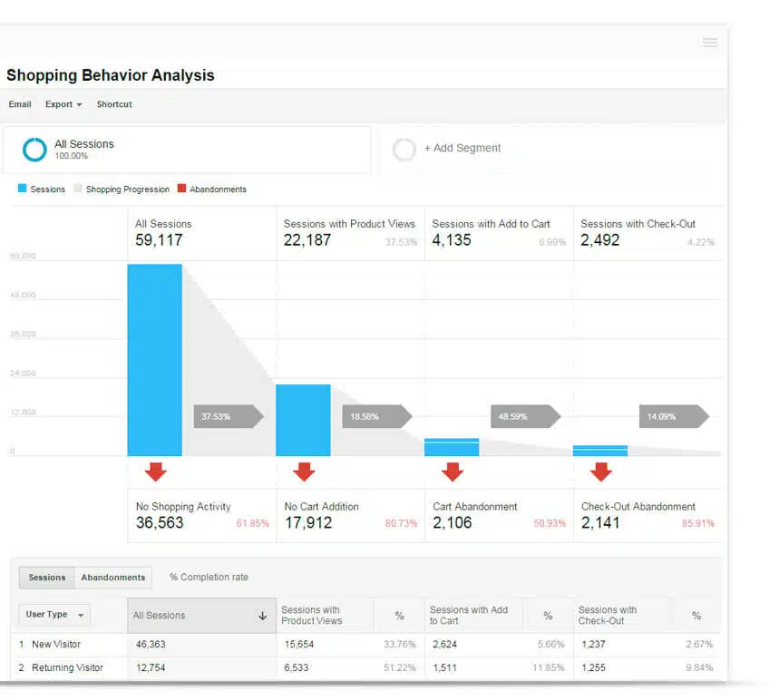Click the 14.09% progression arrow tag
The height and width of the screenshot is (700, 779).
674,416
